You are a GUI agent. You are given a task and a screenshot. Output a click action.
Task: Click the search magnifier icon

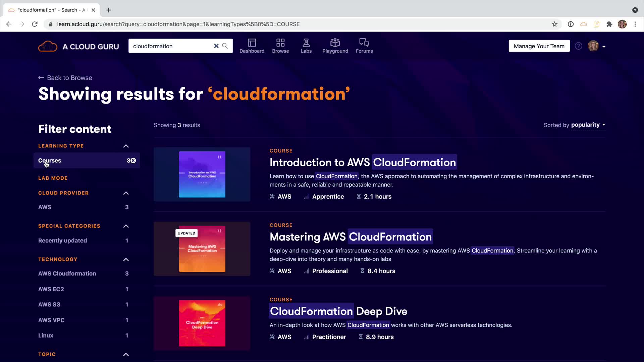coord(225,46)
